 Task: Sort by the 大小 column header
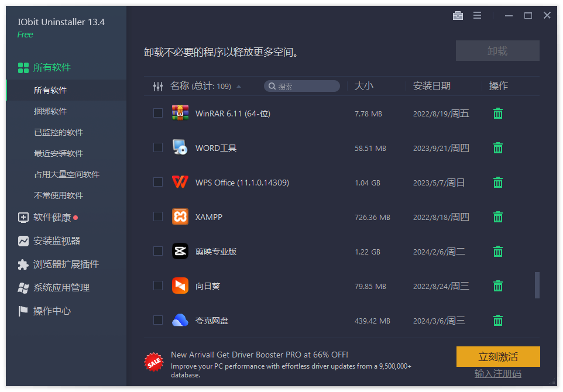(363, 86)
